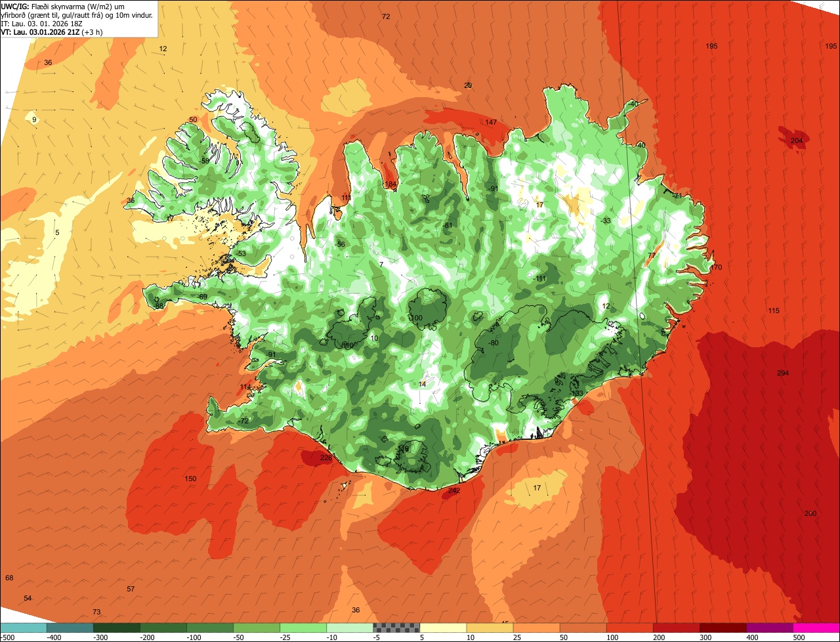Click the map value '115' east of Iceland
The height and width of the screenshot is (642, 840).
tap(774, 311)
